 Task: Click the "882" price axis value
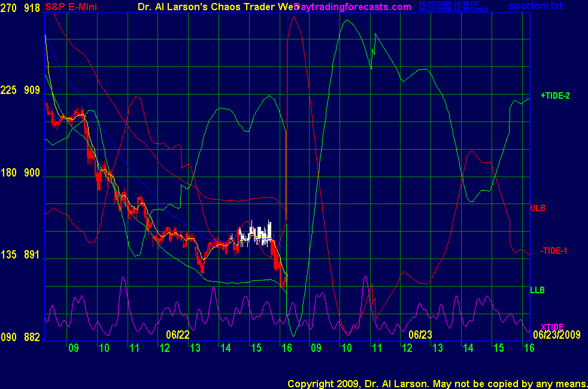[x=32, y=337]
